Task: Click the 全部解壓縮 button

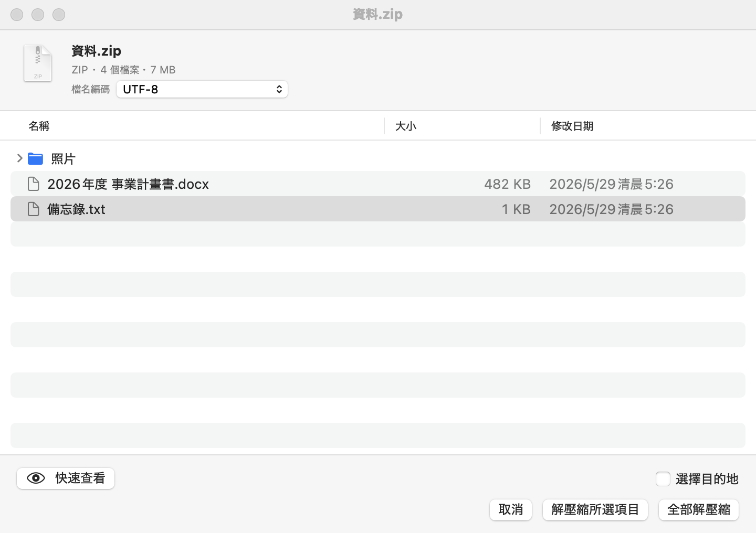Action: pos(699,510)
